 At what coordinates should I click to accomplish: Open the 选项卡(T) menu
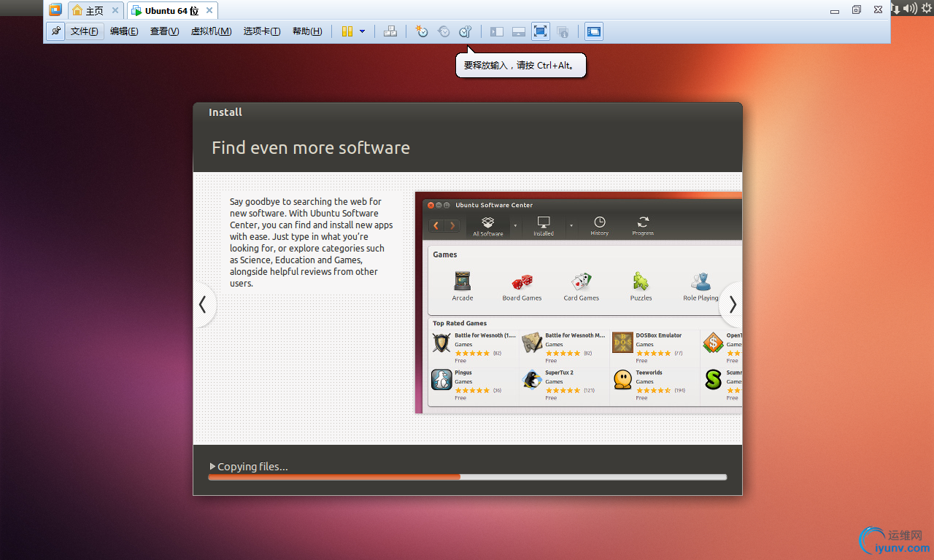262,31
